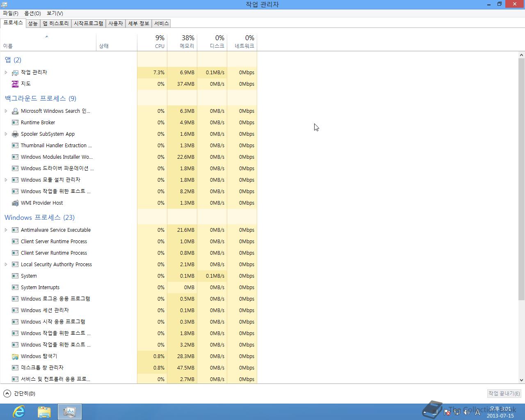The image size is (525, 420).
Task: Click the process list vertical scrollbar thumb
Action: pos(521,179)
